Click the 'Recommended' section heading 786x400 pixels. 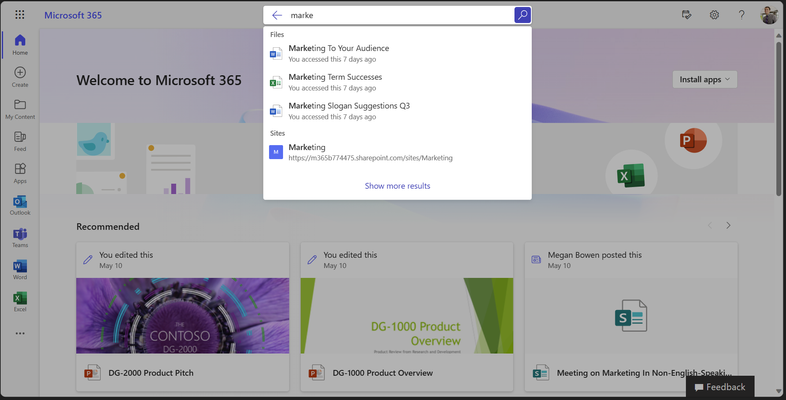click(x=108, y=227)
